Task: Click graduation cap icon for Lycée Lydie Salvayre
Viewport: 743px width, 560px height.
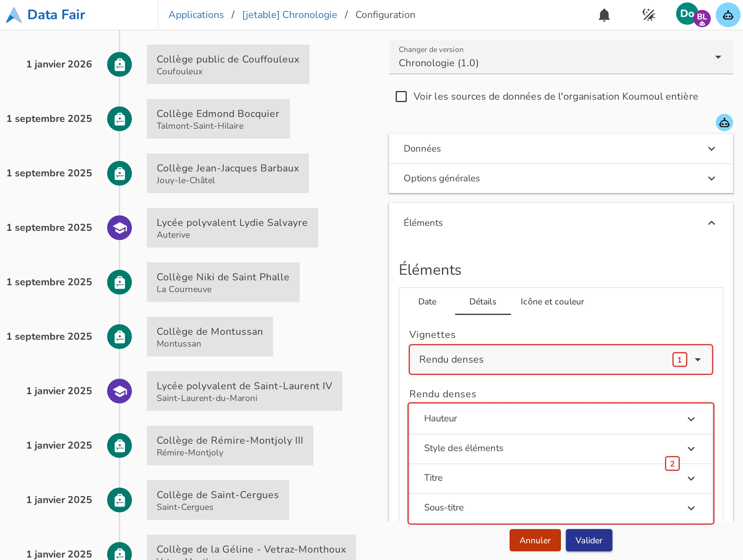Action: pos(119,228)
